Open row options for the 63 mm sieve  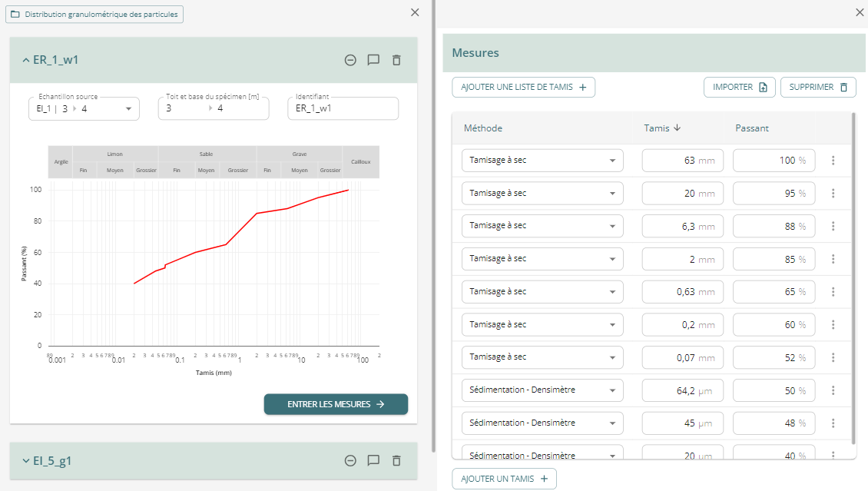tap(833, 161)
